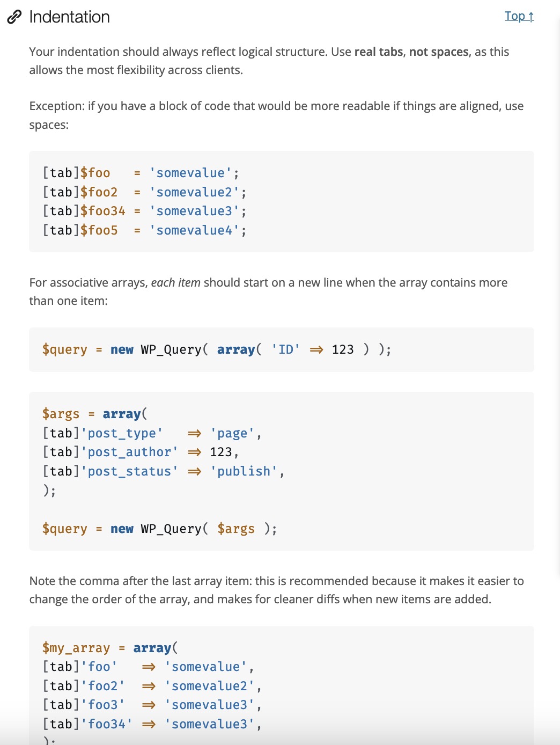This screenshot has width=560, height=745.
Task: Click the $query variable in the WP_Query example
Action: coord(65,349)
